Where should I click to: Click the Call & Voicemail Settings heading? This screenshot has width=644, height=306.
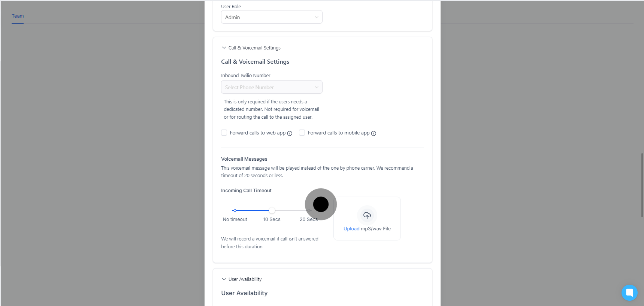(255, 62)
